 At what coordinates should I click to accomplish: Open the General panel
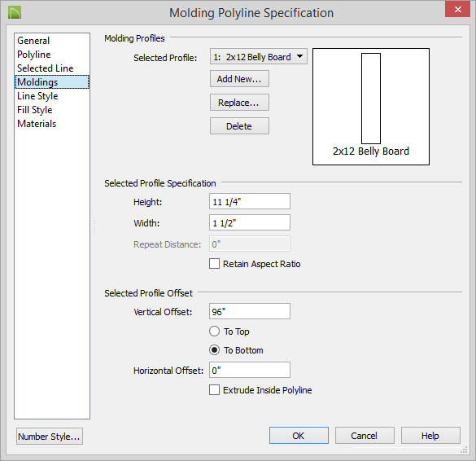pos(33,41)
